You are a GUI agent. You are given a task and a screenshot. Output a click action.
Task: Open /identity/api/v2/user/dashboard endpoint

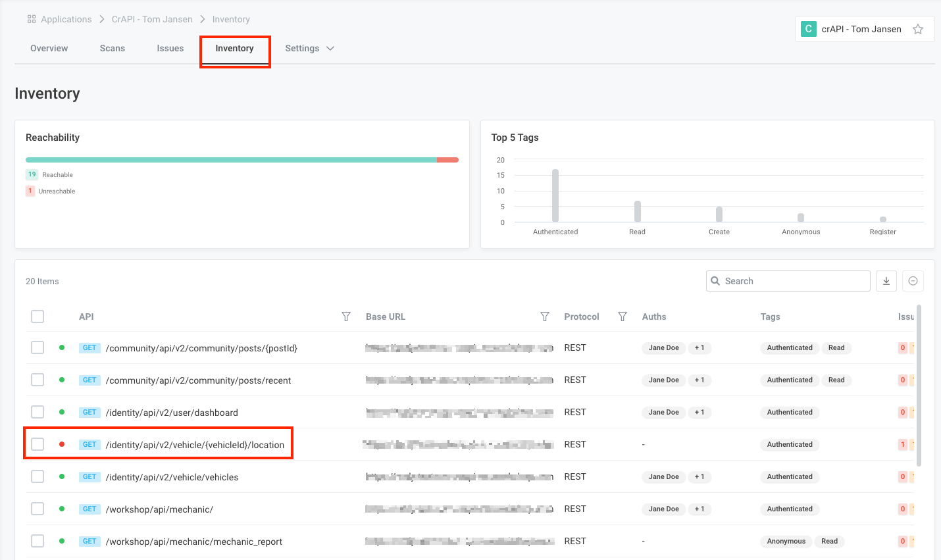pyautogui.click(x=172, y=413)
